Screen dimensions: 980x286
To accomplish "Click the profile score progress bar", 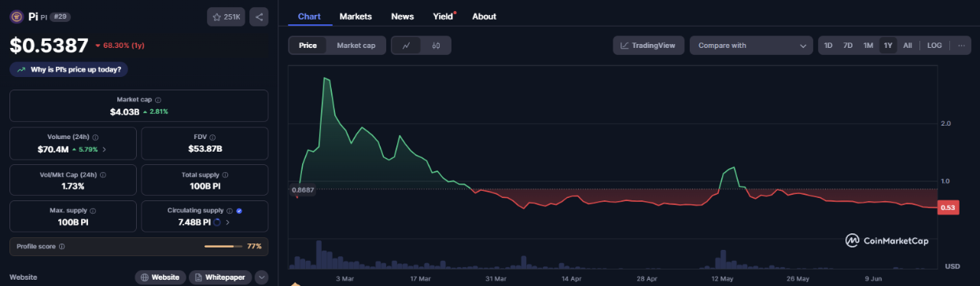I will (223, 247).
